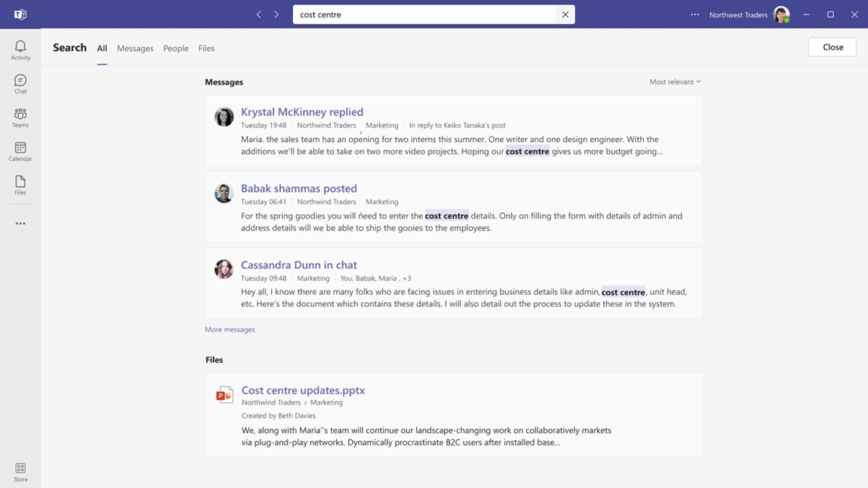
Task: Select the All search tab
Action: tap(102, 48)
